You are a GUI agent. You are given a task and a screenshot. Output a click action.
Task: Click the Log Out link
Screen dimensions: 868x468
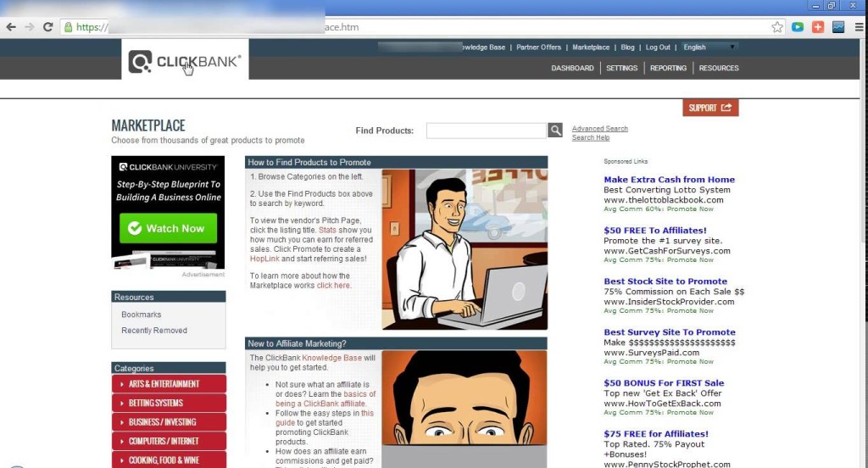click(658, 47)
